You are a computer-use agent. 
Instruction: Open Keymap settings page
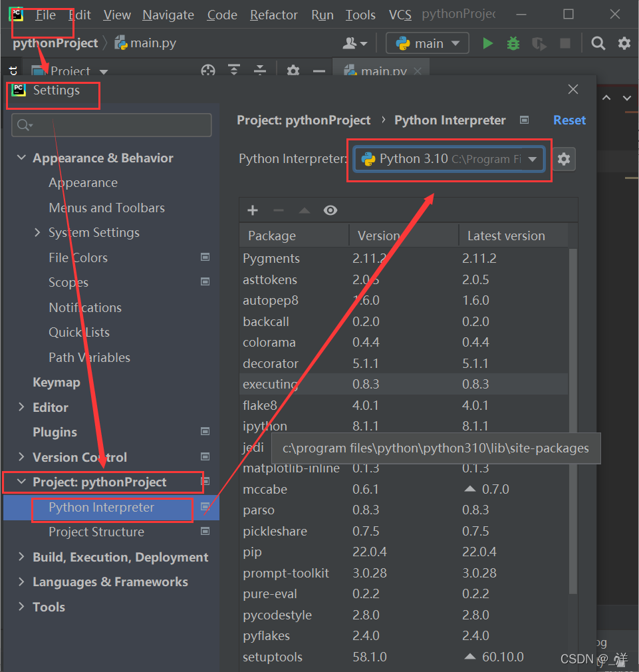coord(57,383)
